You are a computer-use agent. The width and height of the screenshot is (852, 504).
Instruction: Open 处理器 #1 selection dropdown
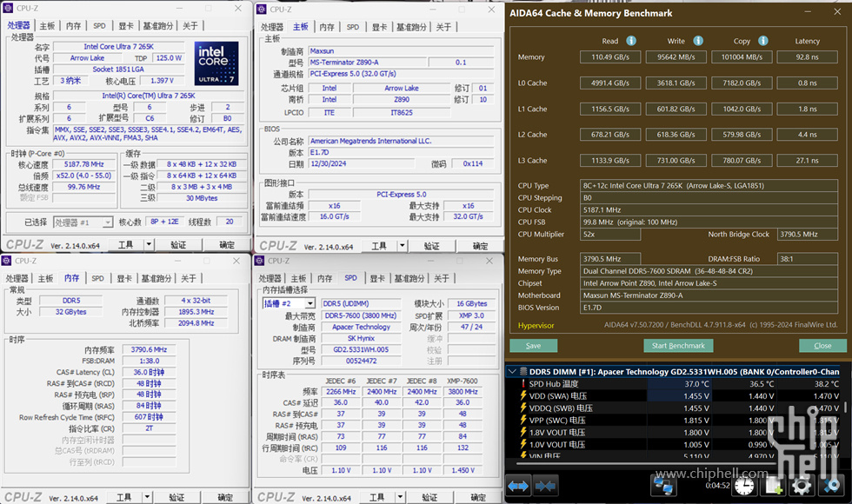108,222
